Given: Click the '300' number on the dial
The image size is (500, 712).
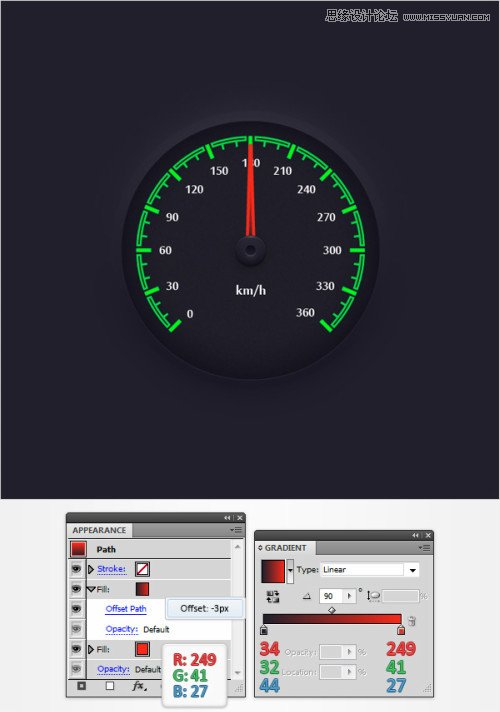Looking at the screenshot, I should (332, 250).
